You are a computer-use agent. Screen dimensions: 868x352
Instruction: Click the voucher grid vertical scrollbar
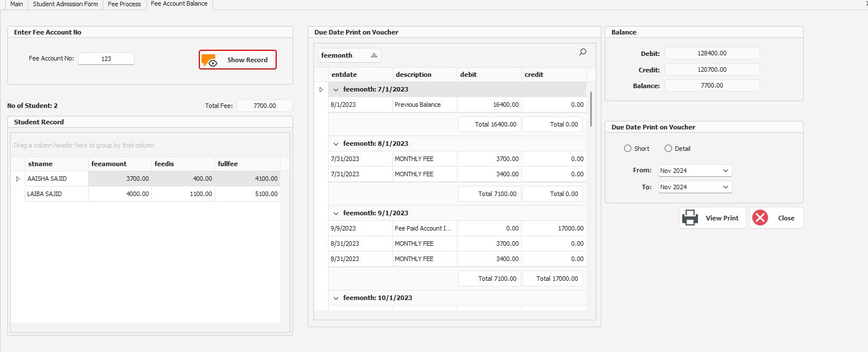591,108
